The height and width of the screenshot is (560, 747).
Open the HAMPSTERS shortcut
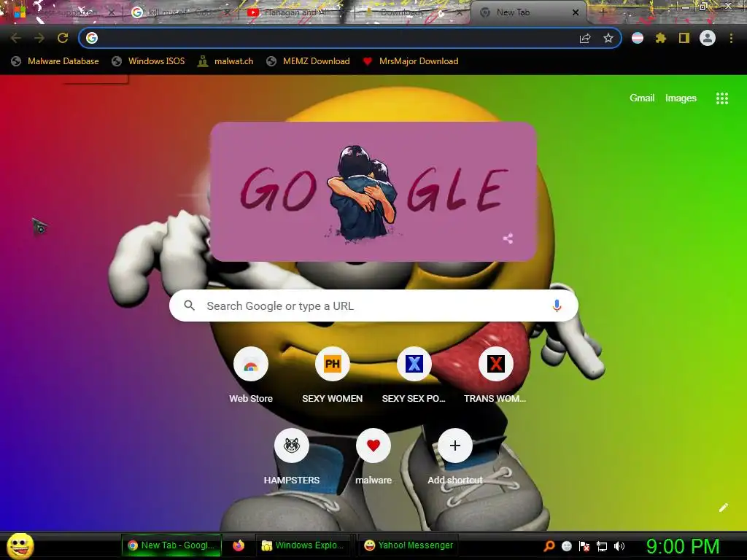(x=292, y=446)
